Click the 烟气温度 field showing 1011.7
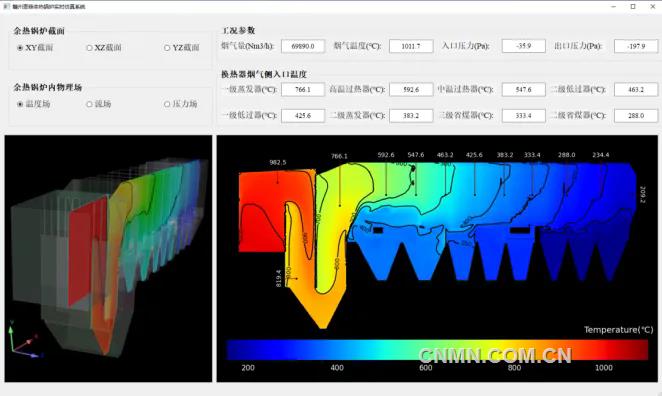Image resolution: width=662 pixels, height=396 pixels. point(411,46)
